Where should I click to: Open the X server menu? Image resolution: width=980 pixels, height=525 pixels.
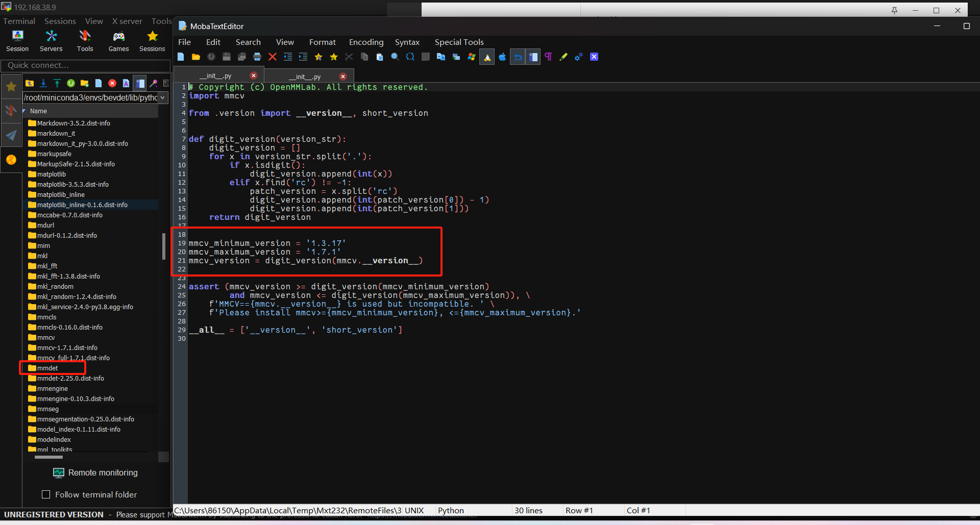127,21
